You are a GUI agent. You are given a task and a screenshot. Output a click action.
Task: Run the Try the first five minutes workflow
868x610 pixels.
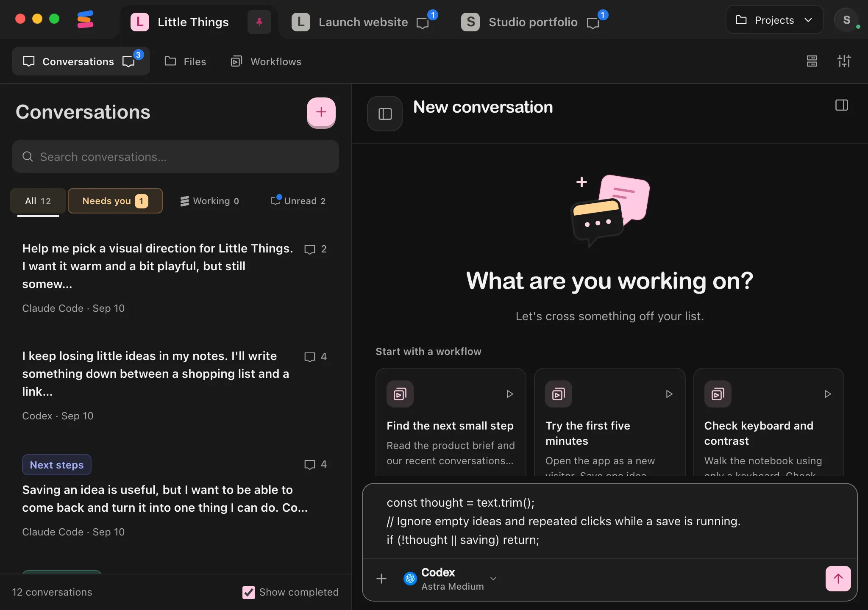(669, 394)
